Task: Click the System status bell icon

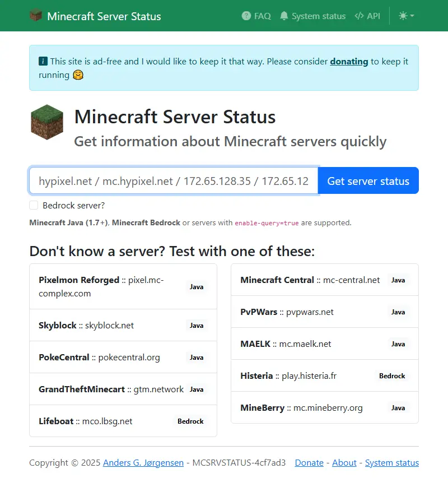Action: pos(284,16)
